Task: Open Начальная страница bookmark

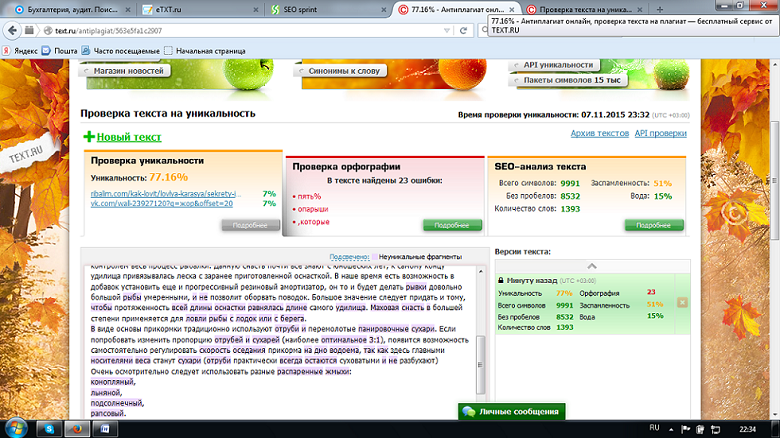Action: [x=205, y=51]
